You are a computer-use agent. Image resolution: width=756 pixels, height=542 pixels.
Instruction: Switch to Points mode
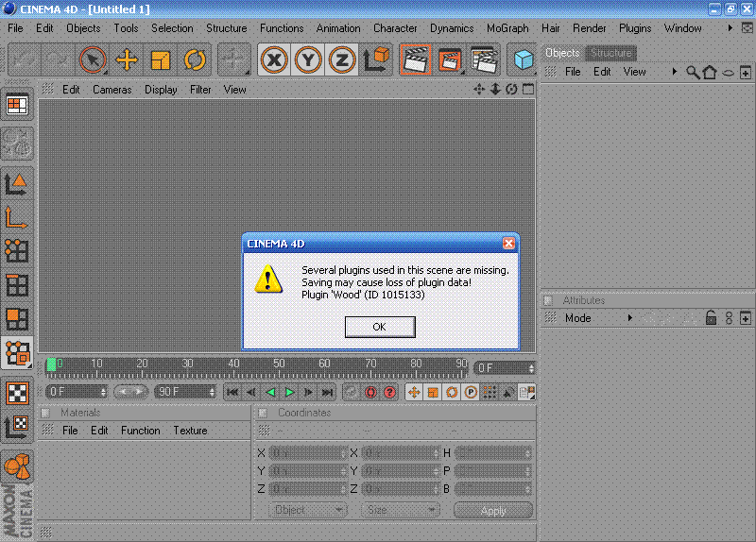(17, 251)
